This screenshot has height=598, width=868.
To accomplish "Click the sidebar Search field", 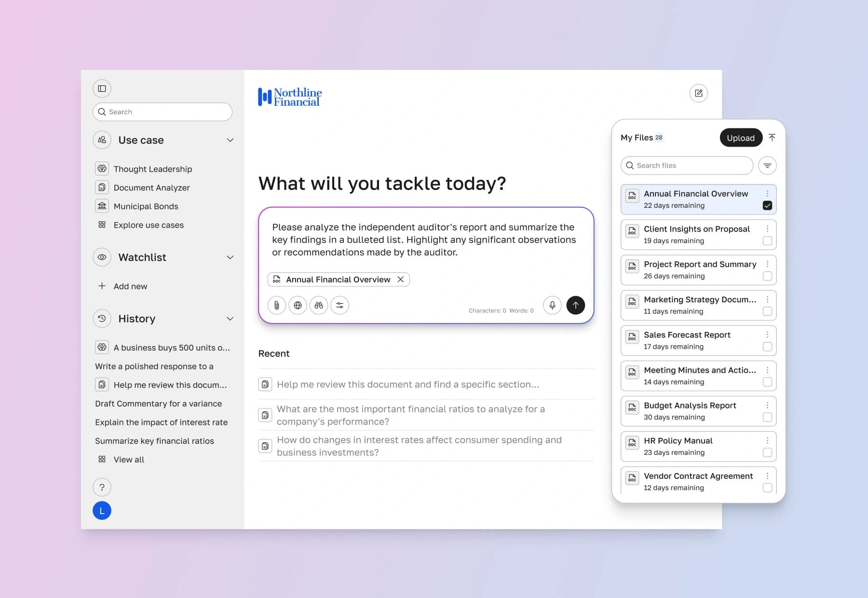I will pos(163,112).
